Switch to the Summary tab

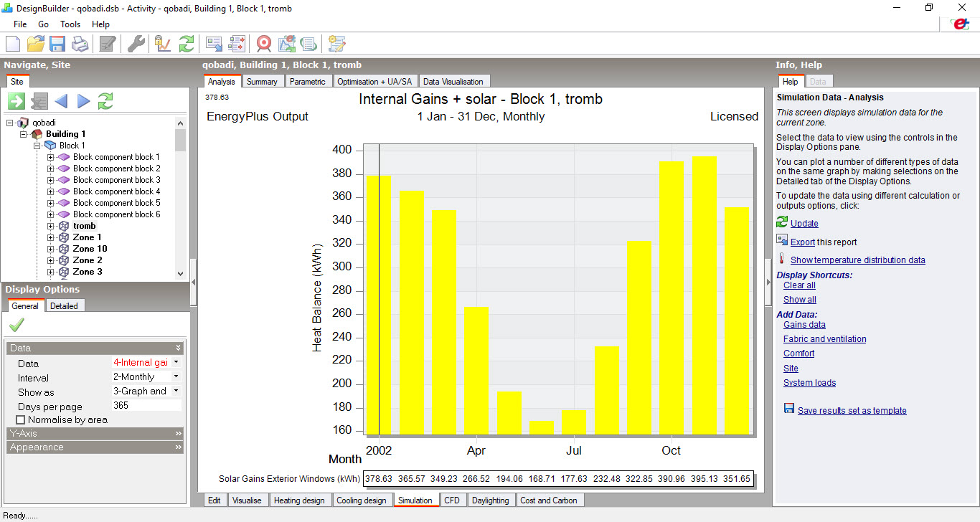[262, 82]
